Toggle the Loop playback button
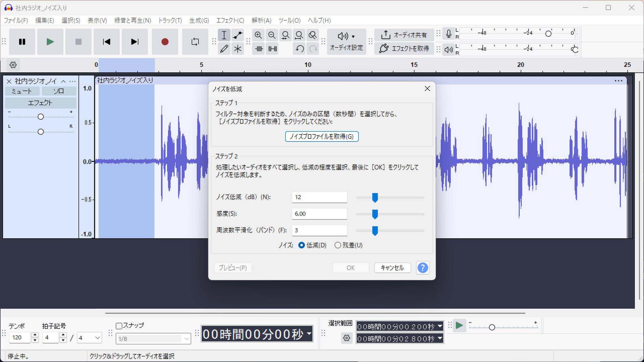 click(195, 42)
